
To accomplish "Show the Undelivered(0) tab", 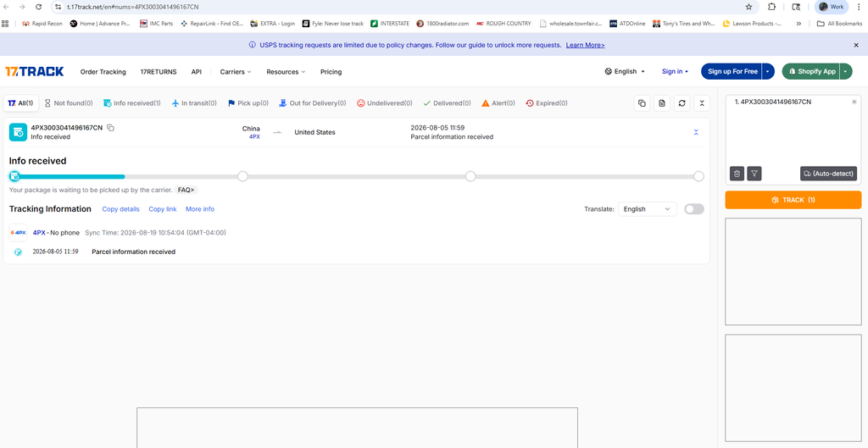I will click(384, 102).
